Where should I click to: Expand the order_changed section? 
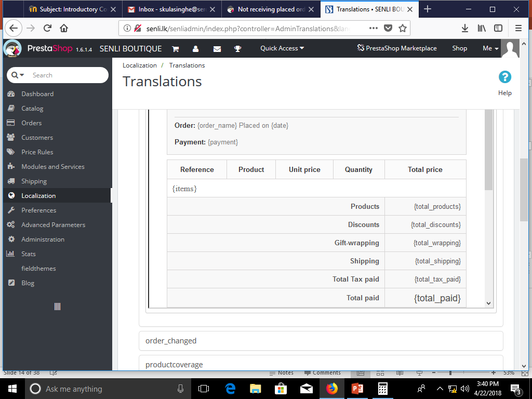pyautogui.click(x=321, y=341)
